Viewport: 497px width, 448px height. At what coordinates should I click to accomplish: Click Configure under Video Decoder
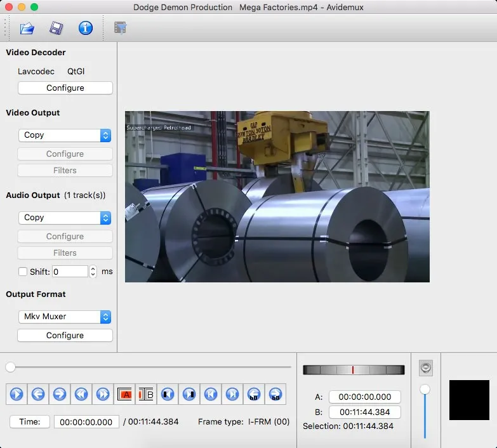click(65, 88)
